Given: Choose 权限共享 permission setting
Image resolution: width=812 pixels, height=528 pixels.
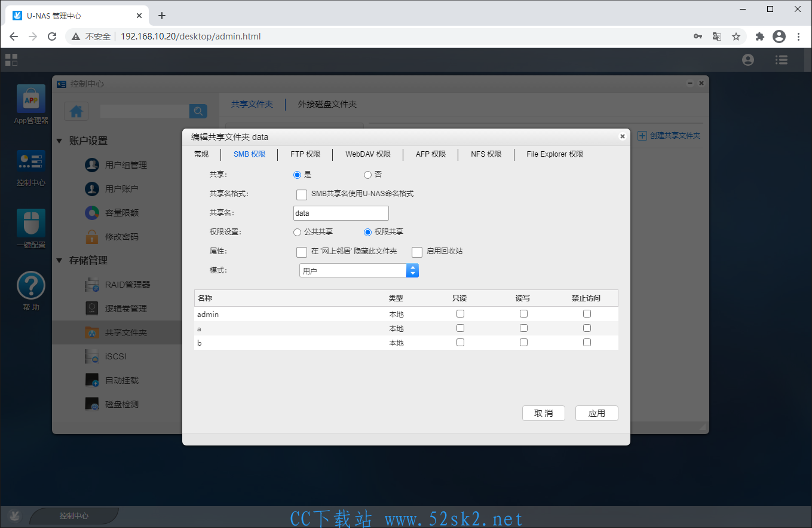Looking at the screenshot, I should click(x=367, y=232).
